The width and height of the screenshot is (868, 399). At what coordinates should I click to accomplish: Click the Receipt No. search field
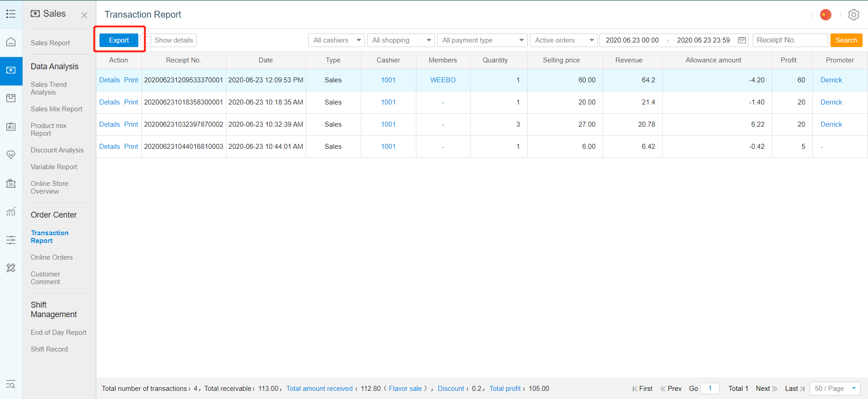(x=790, y=40)
